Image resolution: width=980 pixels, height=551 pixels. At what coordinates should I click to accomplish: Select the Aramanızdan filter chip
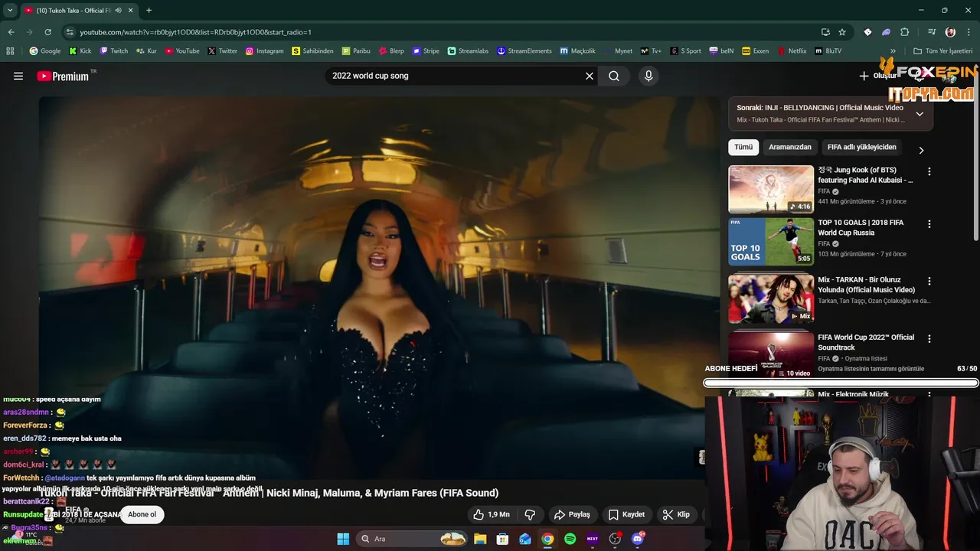[x=790, y=147]
